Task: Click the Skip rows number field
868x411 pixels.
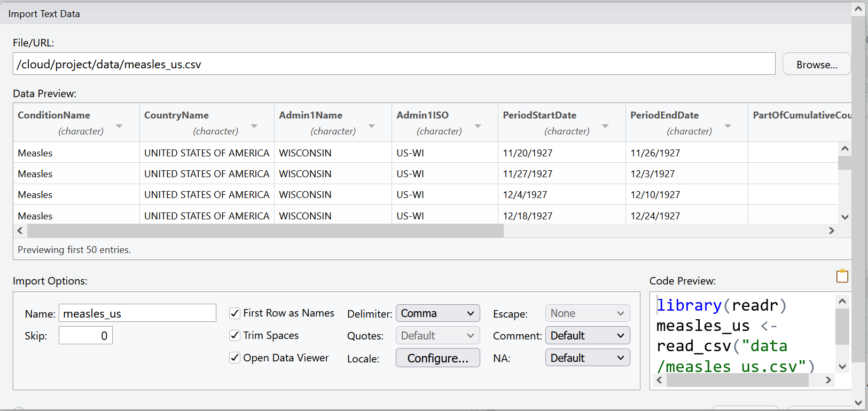Action: tap(85, 336)
